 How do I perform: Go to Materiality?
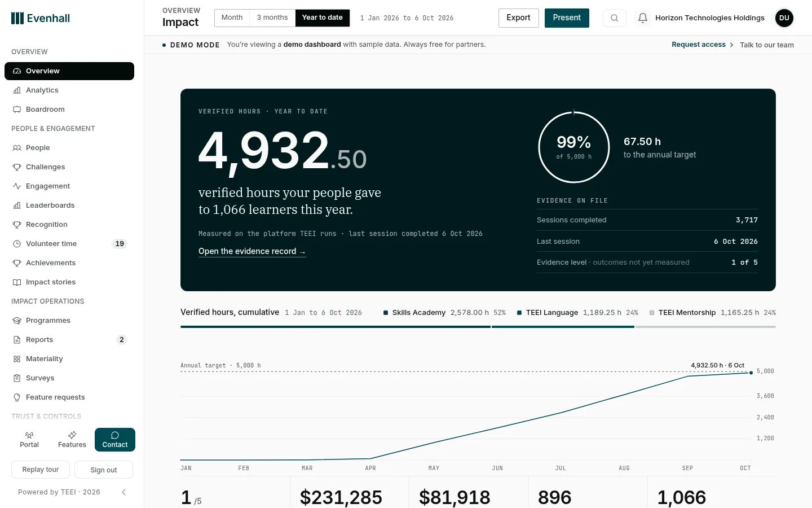[69, 359]
